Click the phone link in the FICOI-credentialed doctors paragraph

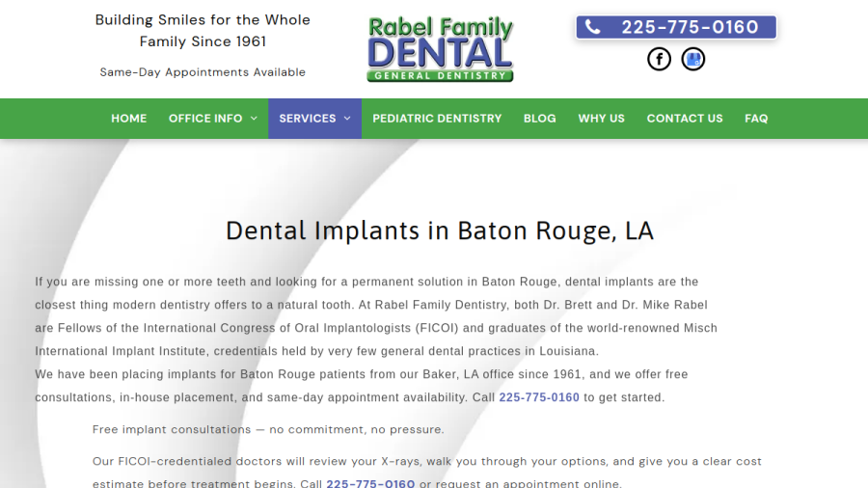pos(370,483)
